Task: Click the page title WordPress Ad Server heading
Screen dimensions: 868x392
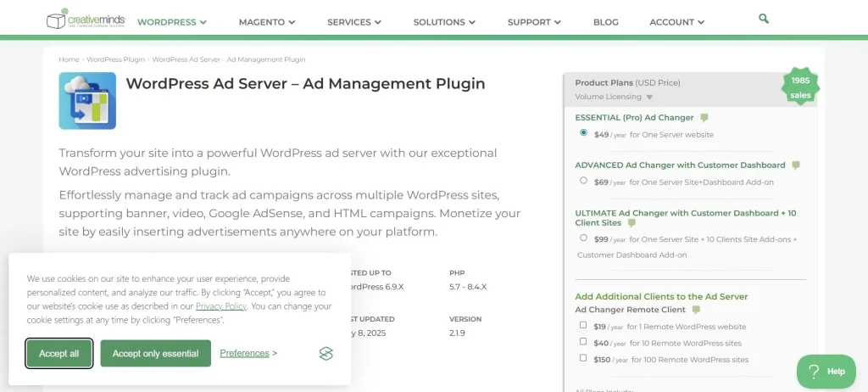Action: [x=305, y=84]
